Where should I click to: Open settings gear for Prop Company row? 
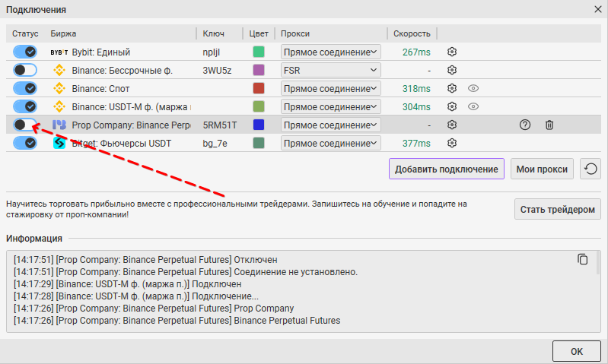[x=452, y=125]
